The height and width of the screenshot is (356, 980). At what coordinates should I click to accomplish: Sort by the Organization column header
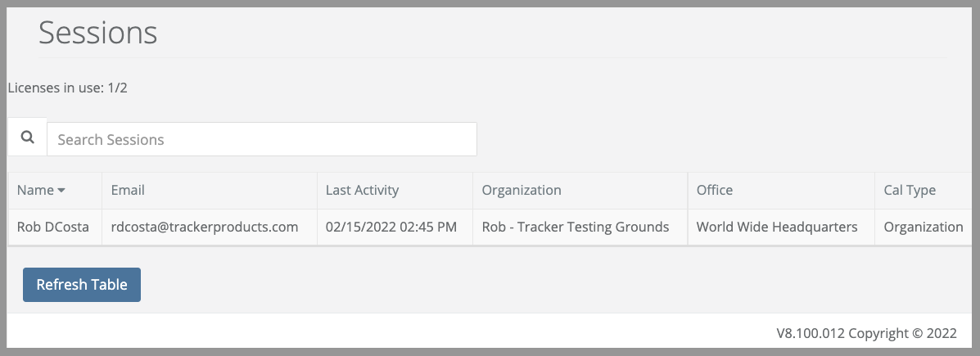tap(522, 190)
